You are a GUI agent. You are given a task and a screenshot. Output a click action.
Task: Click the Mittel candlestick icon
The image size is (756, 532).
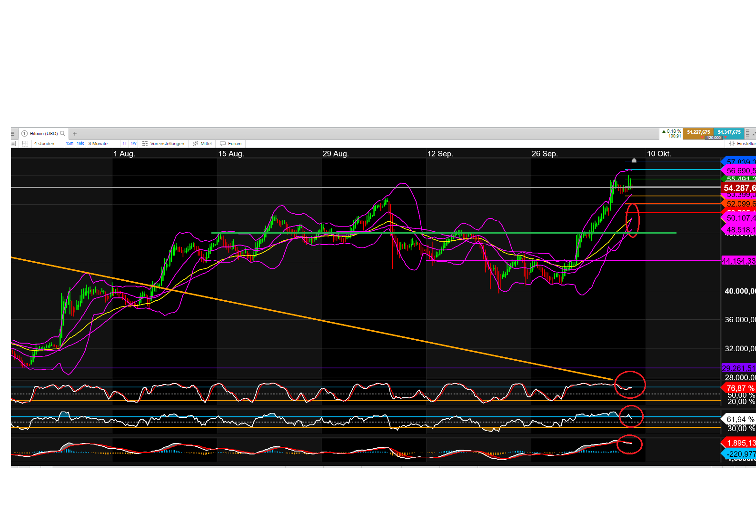click(196, 143)
